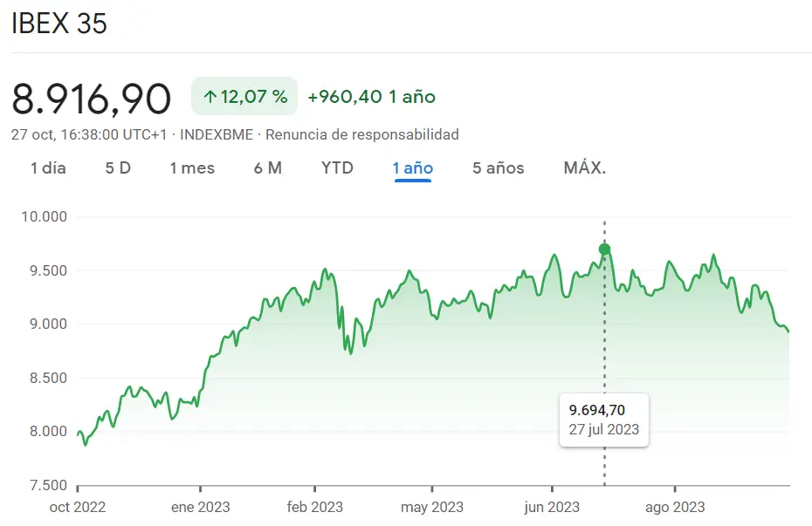Click the 9.694,70 value in the tooltip
Image resolution: width=812 pixels, height=526 pixels.
click(x=597, y=410)
